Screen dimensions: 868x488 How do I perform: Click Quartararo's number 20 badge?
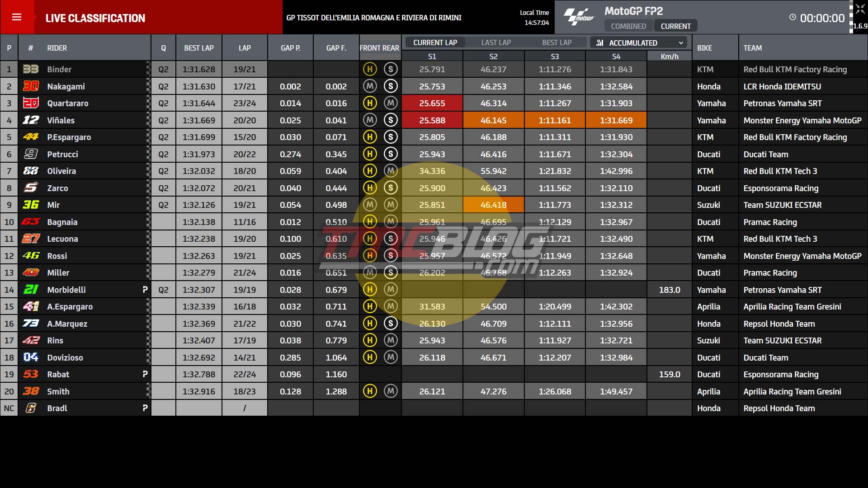pyautogui.click(x=31, y=103)
